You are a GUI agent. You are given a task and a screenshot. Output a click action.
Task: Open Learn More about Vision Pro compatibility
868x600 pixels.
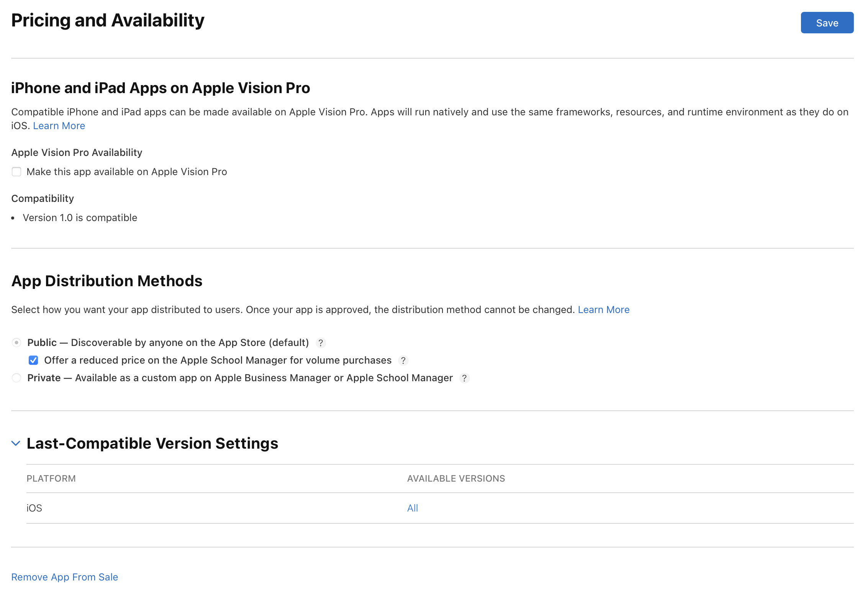(59, 126)
